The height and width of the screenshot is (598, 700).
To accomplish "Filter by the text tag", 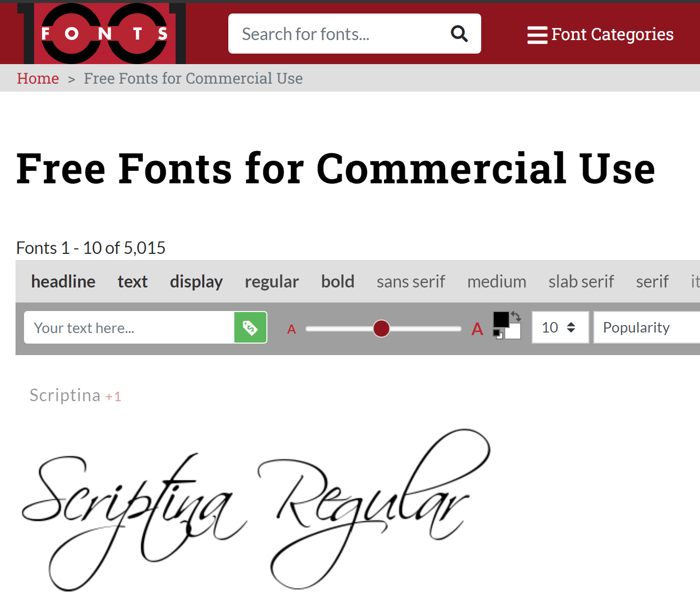I will point(133,281).
